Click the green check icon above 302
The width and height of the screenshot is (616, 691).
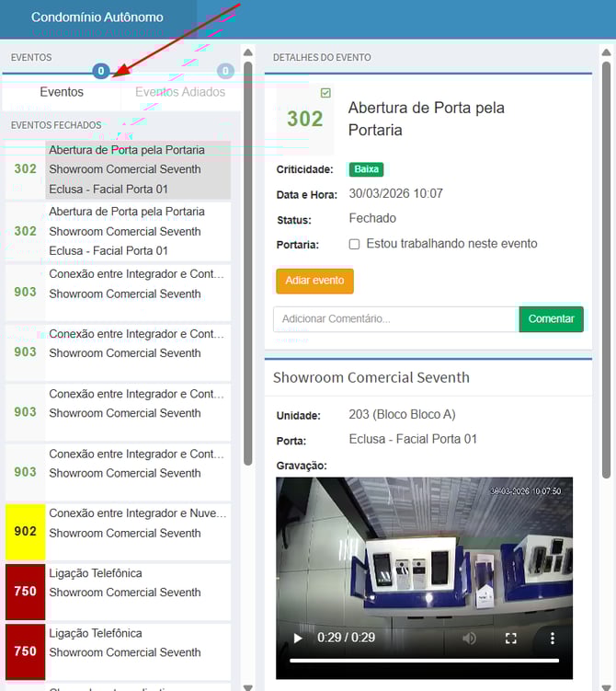pos(325,93)
